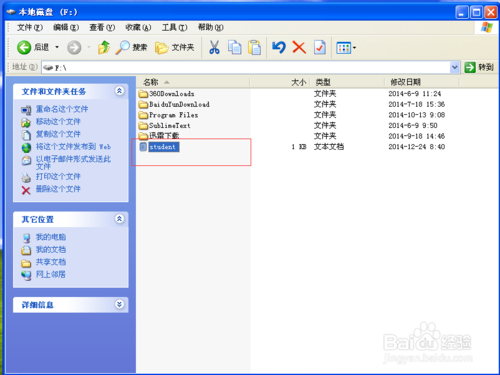Viewport: 500px width, 375px height.
Task: Open the Properties toolbar icon
Action: click(320, 48)
